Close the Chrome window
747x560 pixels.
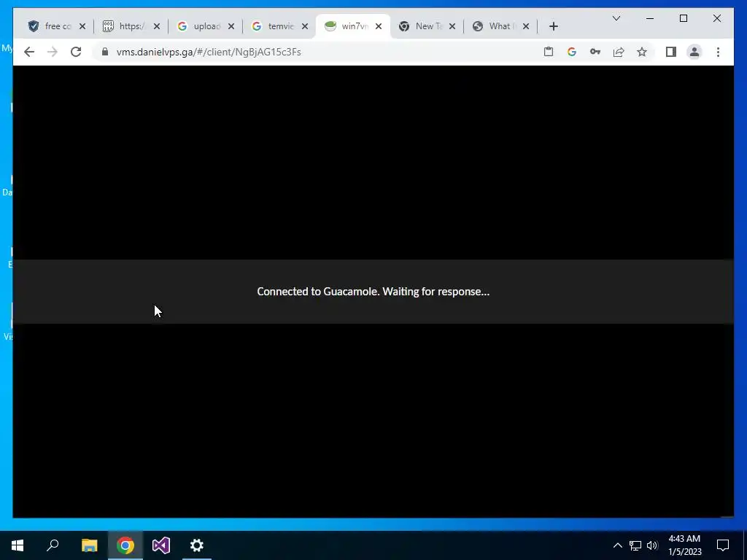pos(716,18)
